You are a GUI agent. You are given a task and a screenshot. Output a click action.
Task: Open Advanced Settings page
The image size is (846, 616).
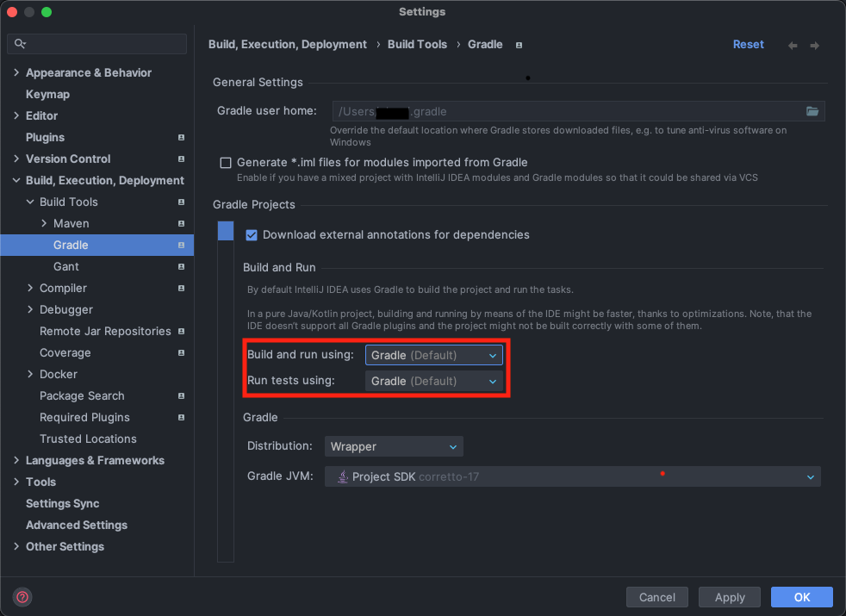pyautogui.click(x=77, y=526)
